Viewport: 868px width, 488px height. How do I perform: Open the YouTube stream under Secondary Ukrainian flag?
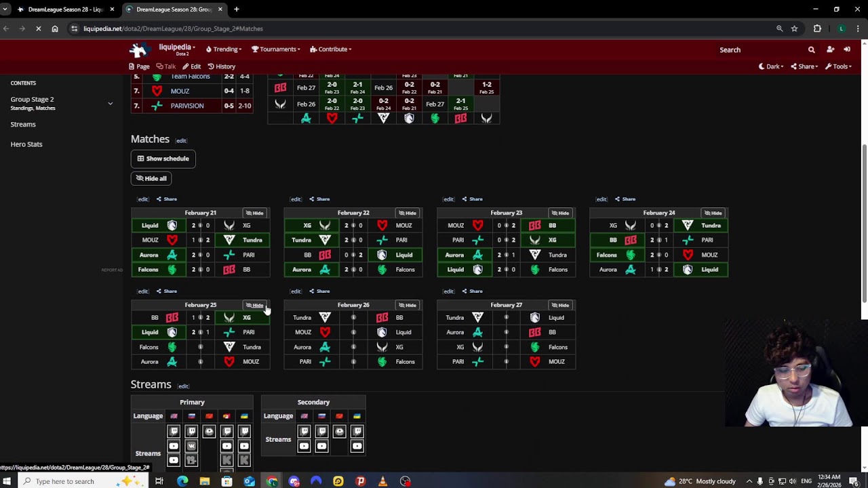coord(357,446)
